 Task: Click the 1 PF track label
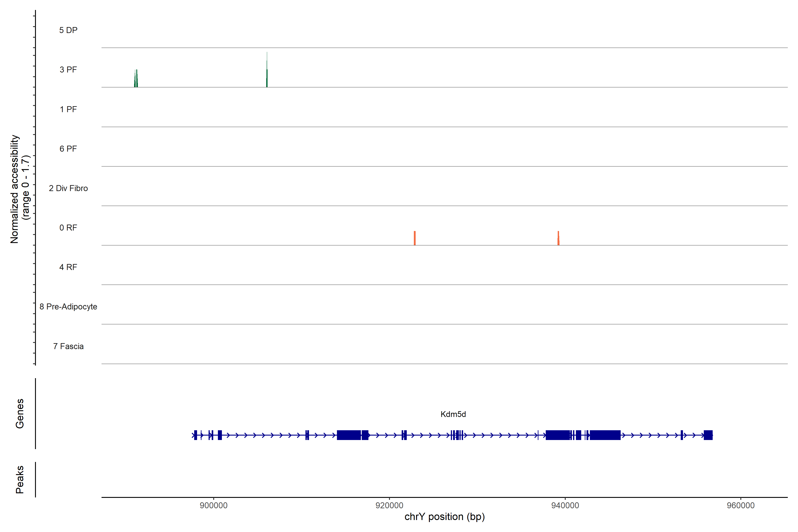(x=68, y=109)
